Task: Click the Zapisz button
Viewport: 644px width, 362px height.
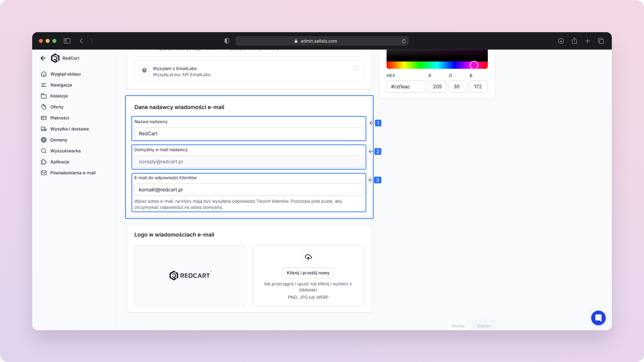Action: (x=484, y=325)
